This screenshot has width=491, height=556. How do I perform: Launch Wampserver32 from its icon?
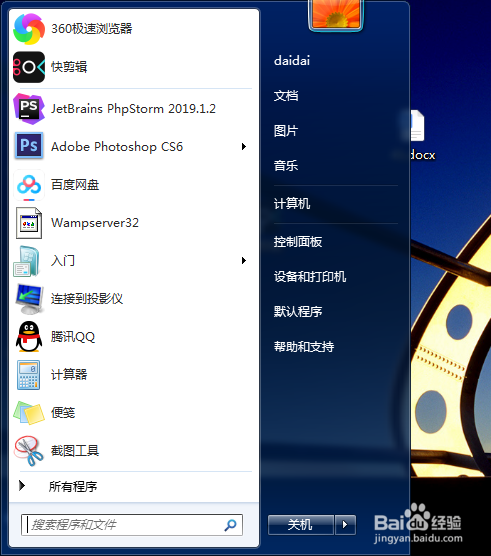(29, 223)
